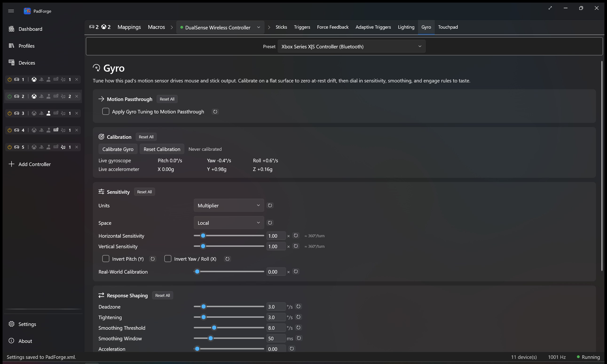
Task: Remove controller slot 5
Action: click(77, 147)
